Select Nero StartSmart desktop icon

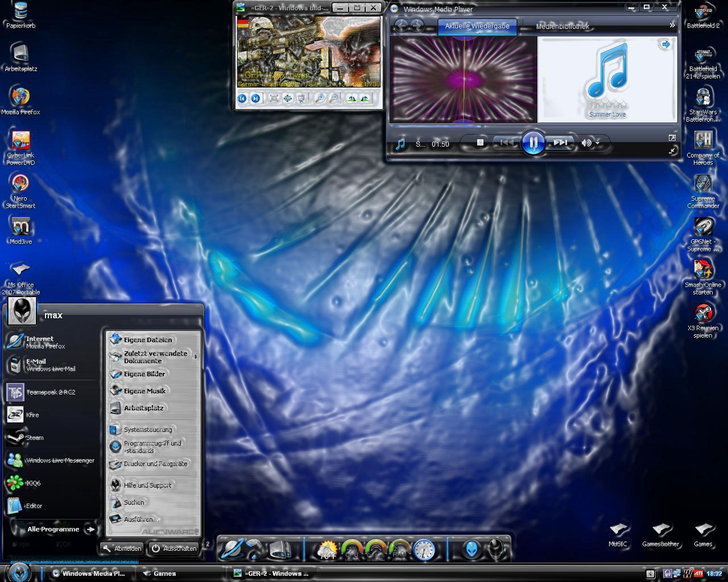pyautogui.click(x=20, y=192)
